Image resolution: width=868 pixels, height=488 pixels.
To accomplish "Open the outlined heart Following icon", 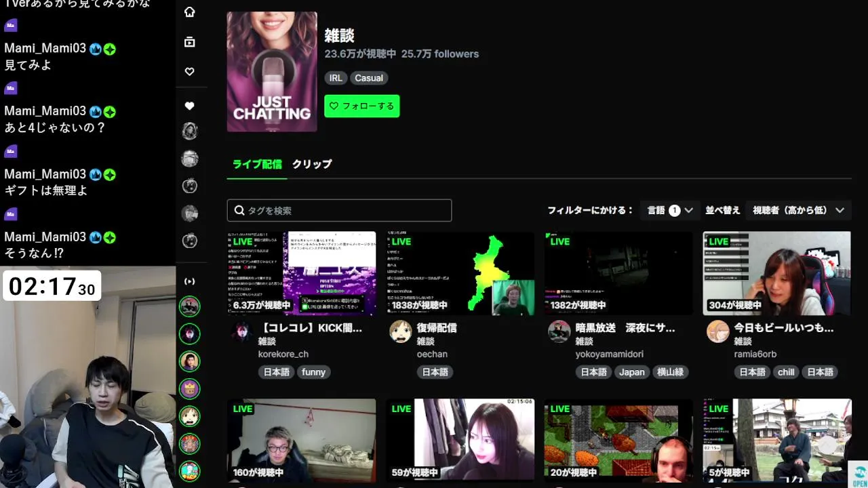I will (x=190, y=72).
